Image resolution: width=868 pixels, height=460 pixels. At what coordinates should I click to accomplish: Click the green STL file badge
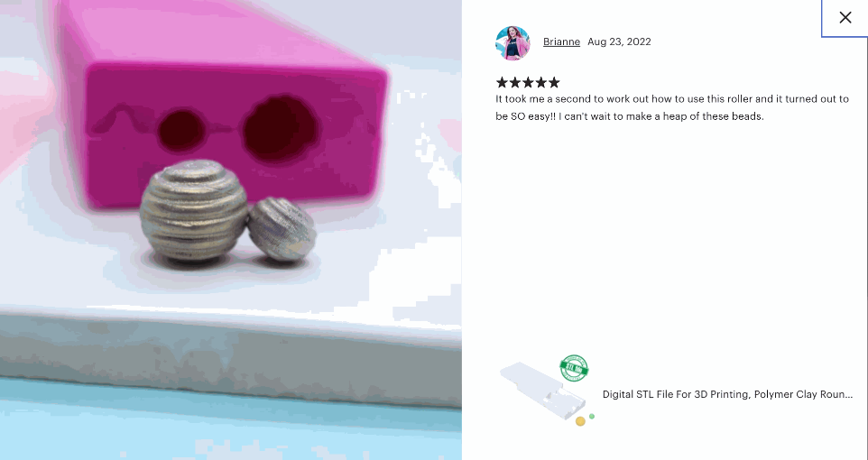574,369
